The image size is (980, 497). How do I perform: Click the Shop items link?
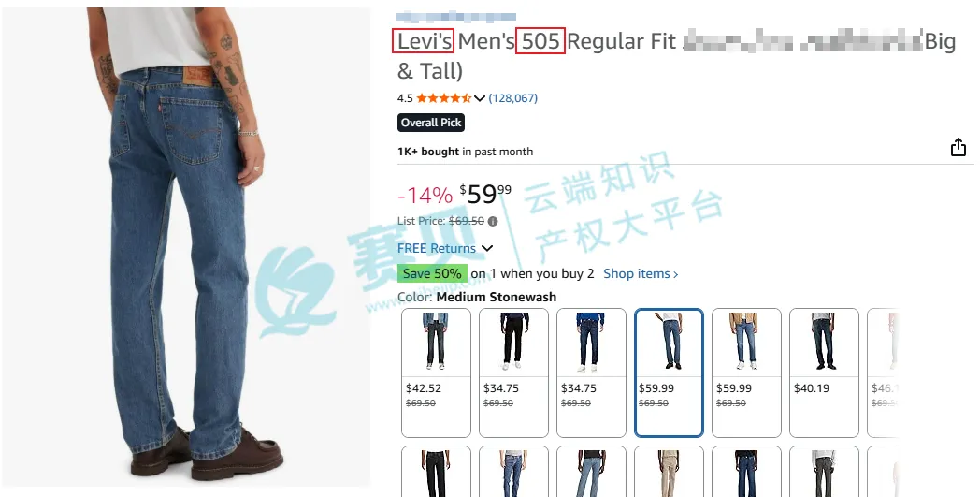[x=641, y=273]
